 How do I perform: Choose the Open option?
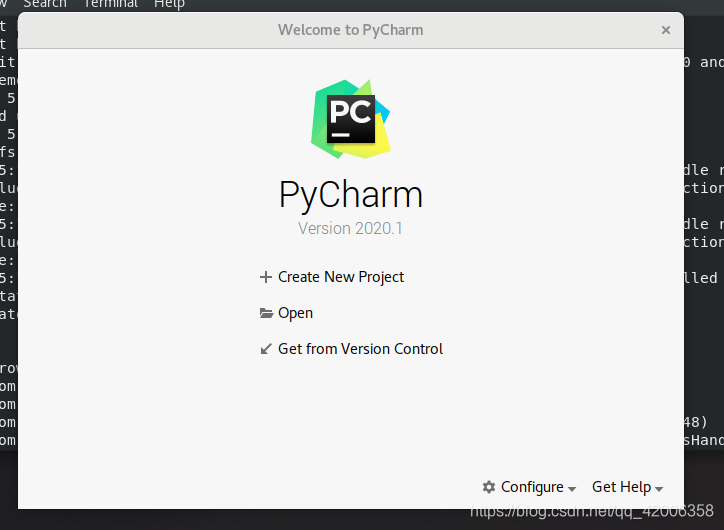[296, 313]
